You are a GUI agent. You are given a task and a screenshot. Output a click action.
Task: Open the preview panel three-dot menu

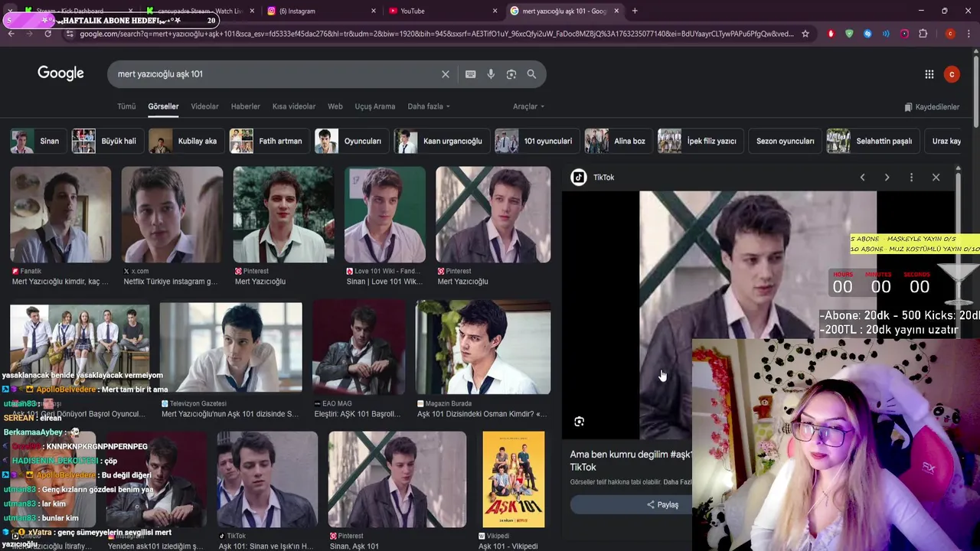pos(911,178)
